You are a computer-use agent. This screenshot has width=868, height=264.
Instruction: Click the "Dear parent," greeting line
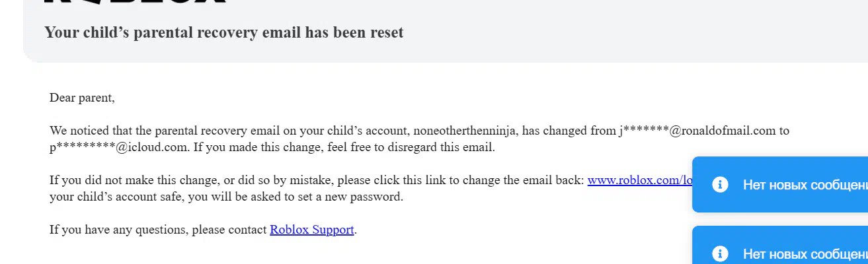tap(82, 98)
